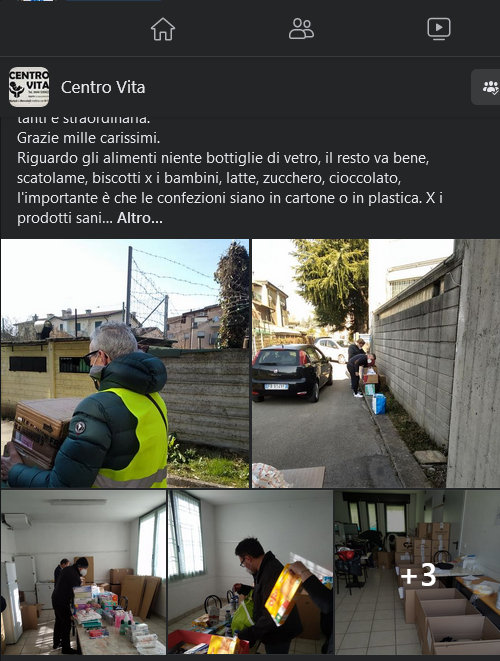Open the Centro Vita group name link

(x=103, y=87)
